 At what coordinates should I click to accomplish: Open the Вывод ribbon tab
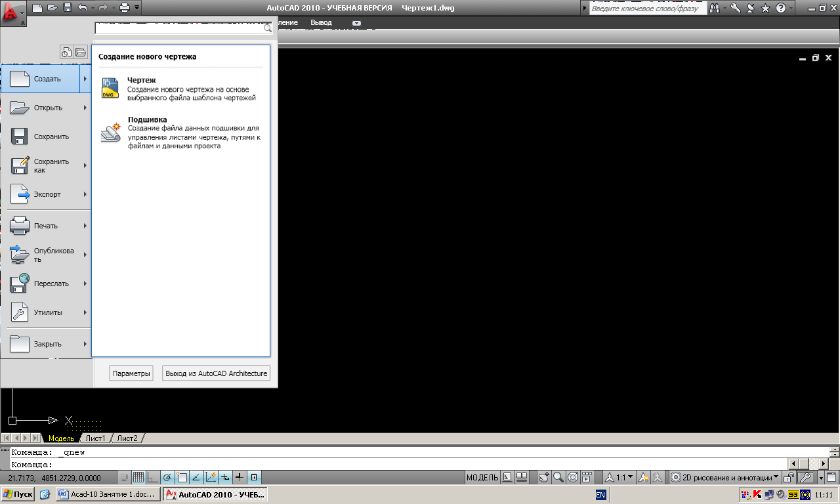point(322,22)
